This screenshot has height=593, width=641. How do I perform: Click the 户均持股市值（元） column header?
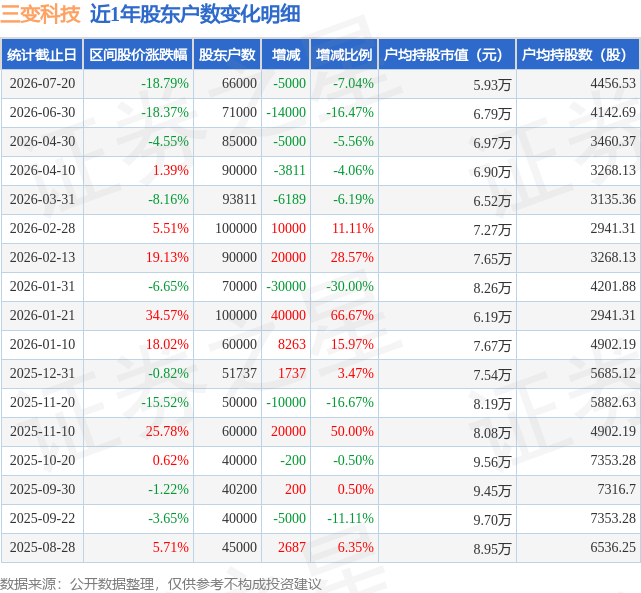(447, 54)
